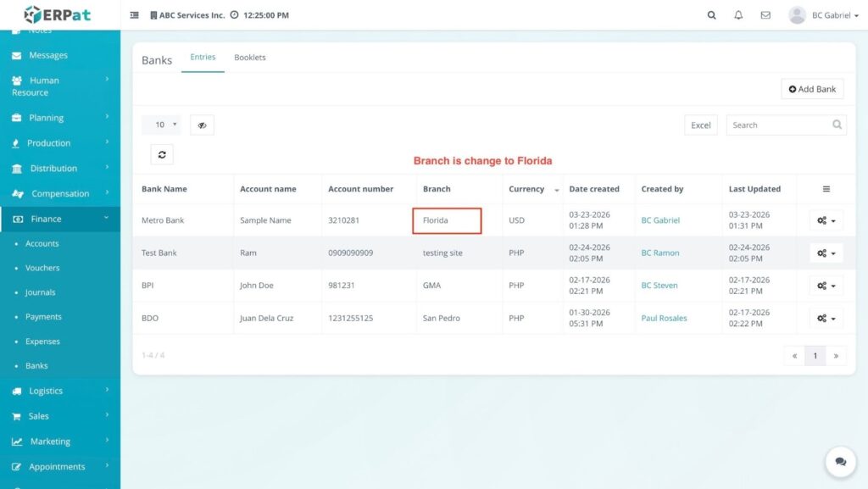
Task: Click the refresh table icon button
Action: (161, 154)
